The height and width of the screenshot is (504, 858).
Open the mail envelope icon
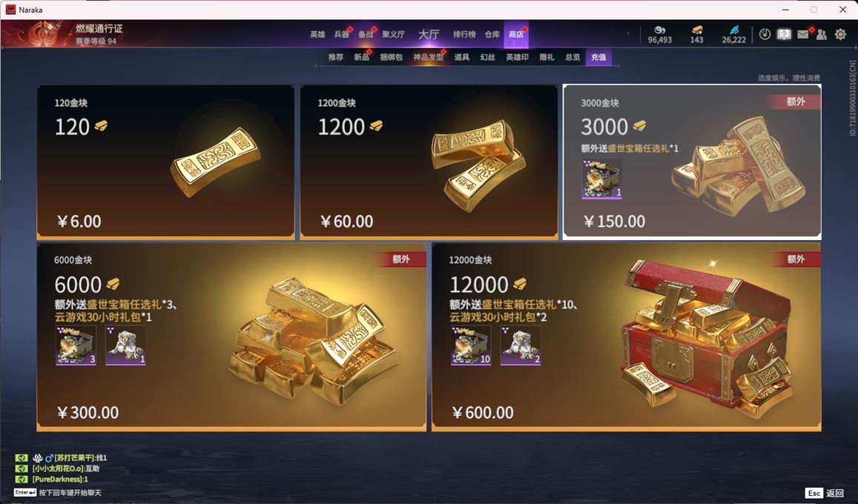point(802,34)
